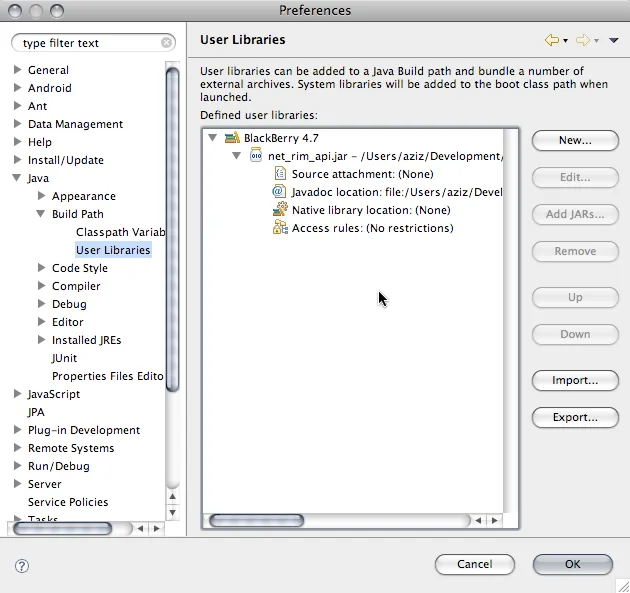630x593 pixels.
Task: Click the Source attachment icon
Action: [280, 174]
